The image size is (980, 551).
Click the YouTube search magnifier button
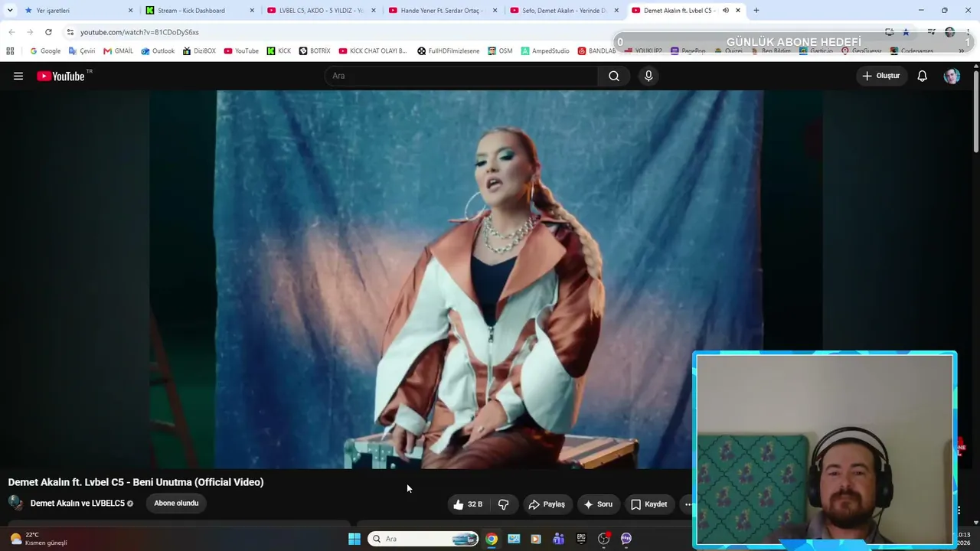[x=614, y=76]
